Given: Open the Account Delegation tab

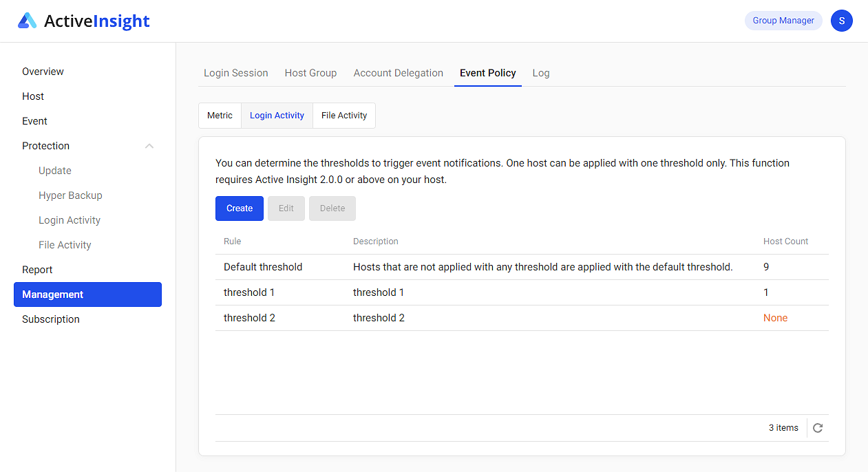Looking at the screenshot, I should (x=398, y=72).
